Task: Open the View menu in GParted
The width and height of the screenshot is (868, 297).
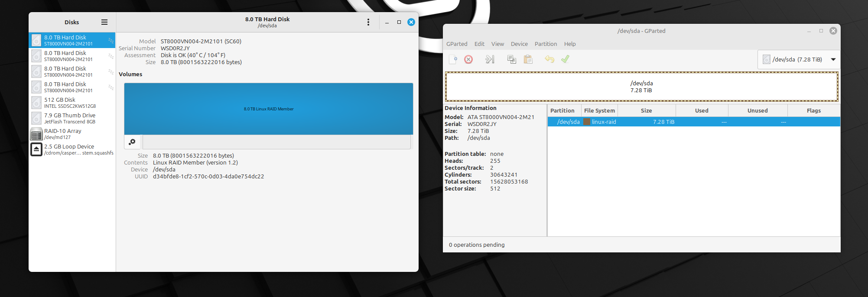Action: [497, 44]
